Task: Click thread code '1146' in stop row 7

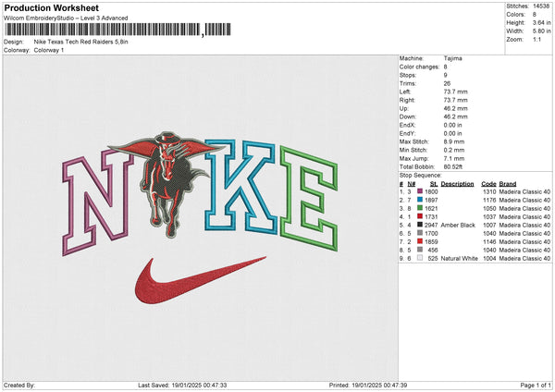Action: click(x=489, y=242)
